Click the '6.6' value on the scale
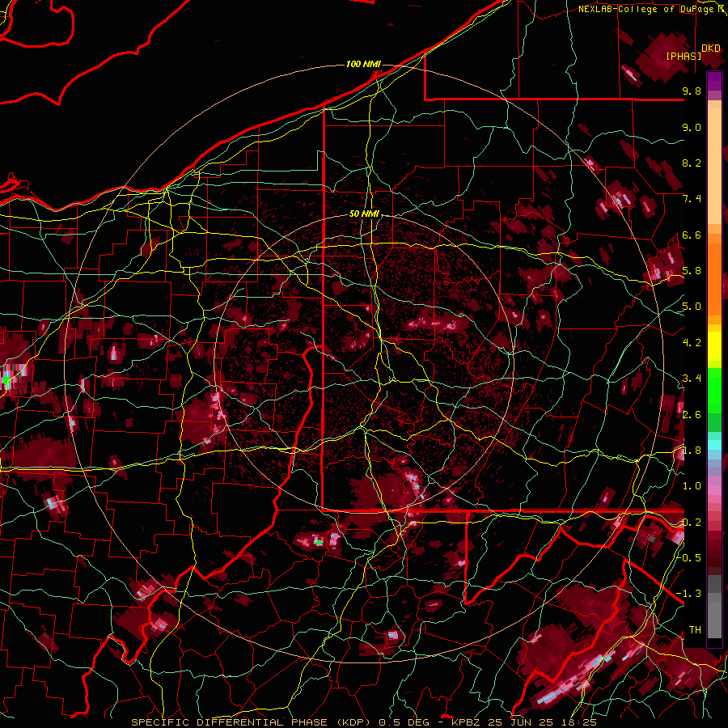This screenshot has width=728, height=728. tap(692, 235)
